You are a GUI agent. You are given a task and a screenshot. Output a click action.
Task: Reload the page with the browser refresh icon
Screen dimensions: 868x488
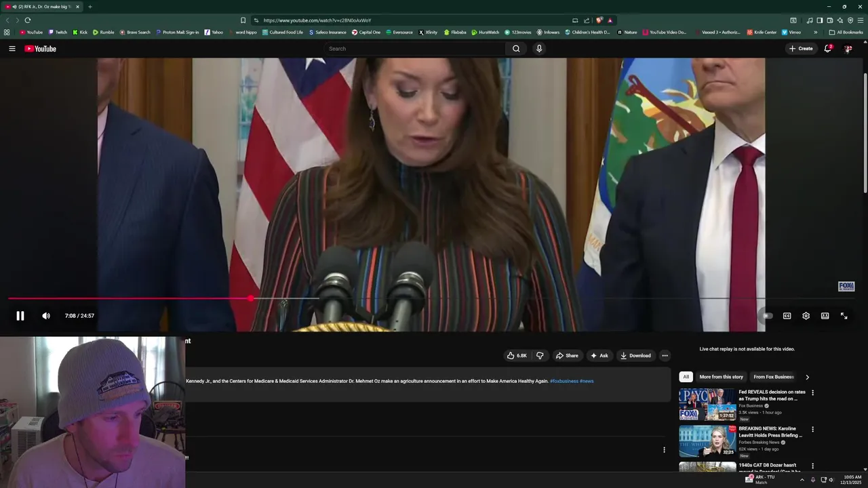[x=28, y=20]
